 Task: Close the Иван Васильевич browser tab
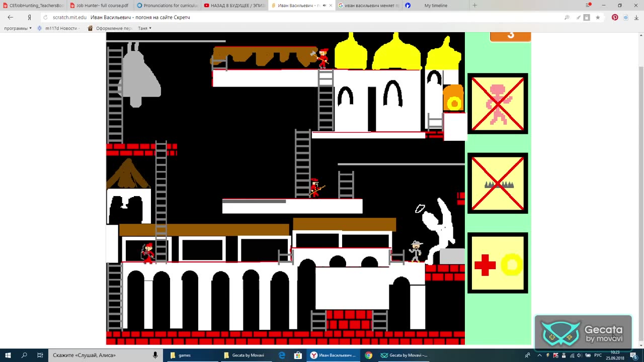click(x=331, y=6)
